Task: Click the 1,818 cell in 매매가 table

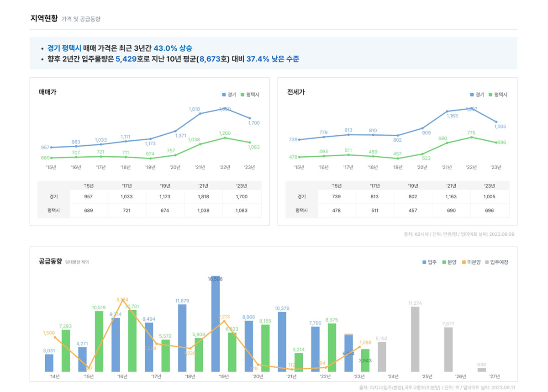Action: pyautogui.click(x=204, y=197)
